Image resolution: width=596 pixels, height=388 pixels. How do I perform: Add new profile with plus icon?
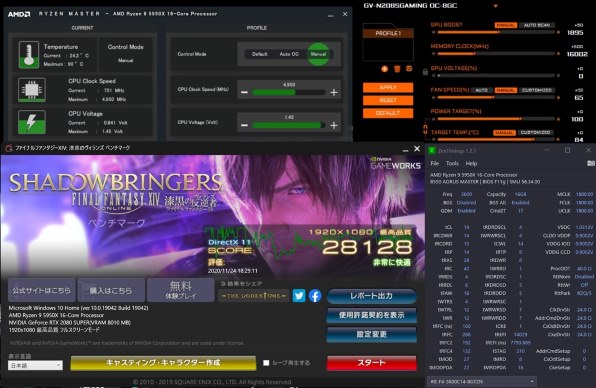click(x=385, y=69)
